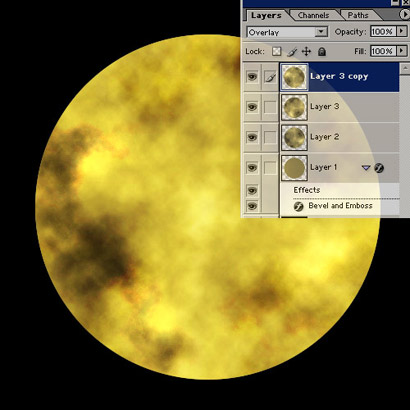
Task: Toggle Lock position move icon
Action: click(x=306, y=52)
